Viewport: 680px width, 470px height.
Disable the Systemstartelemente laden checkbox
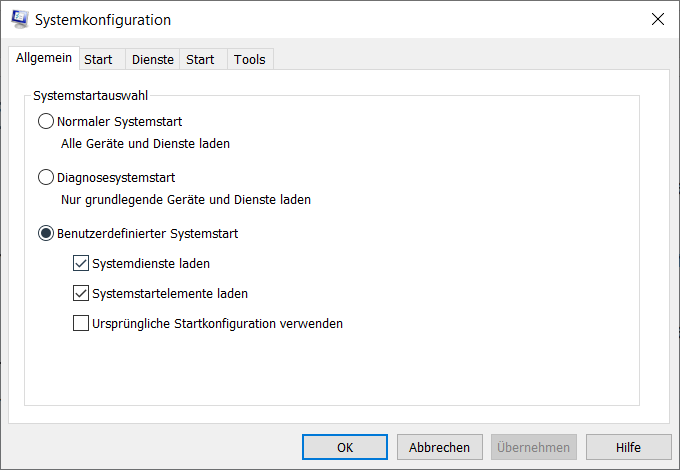click(81, 293)
